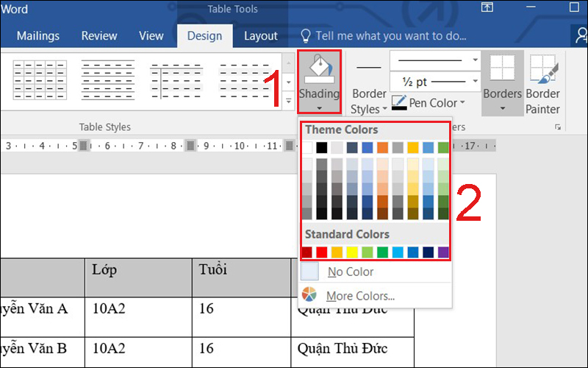Click the lightbulb Tell me icon
This screenshot has width=588, height=368.
pos(306,35)
